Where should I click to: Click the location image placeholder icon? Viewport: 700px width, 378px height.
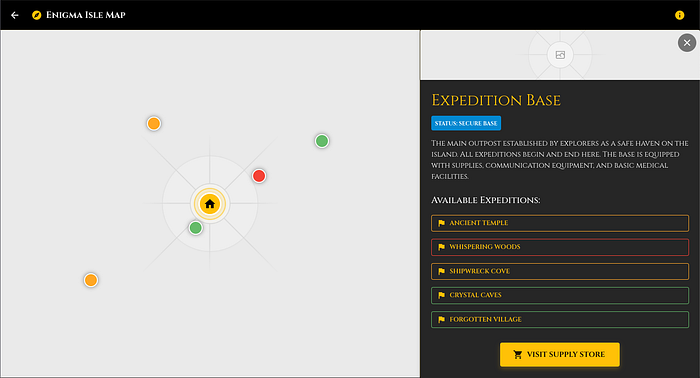click(560, 55)
